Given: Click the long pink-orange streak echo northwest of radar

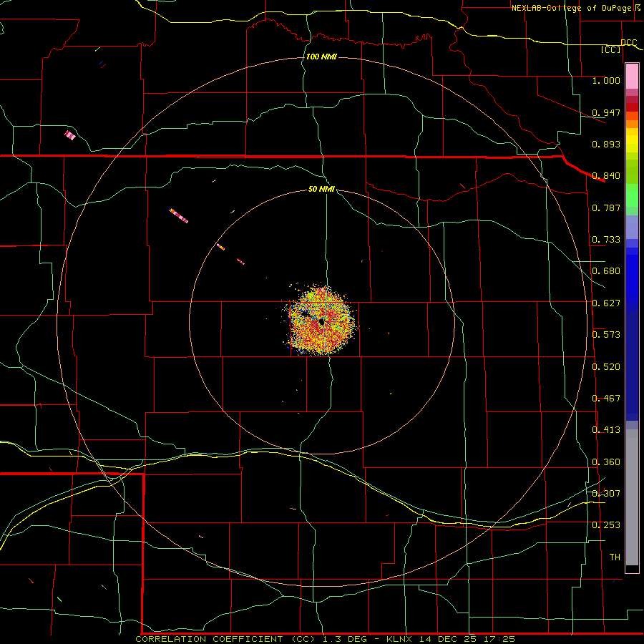Looking at the screenshot, I should pyautogui.click(x=178, y=215).
